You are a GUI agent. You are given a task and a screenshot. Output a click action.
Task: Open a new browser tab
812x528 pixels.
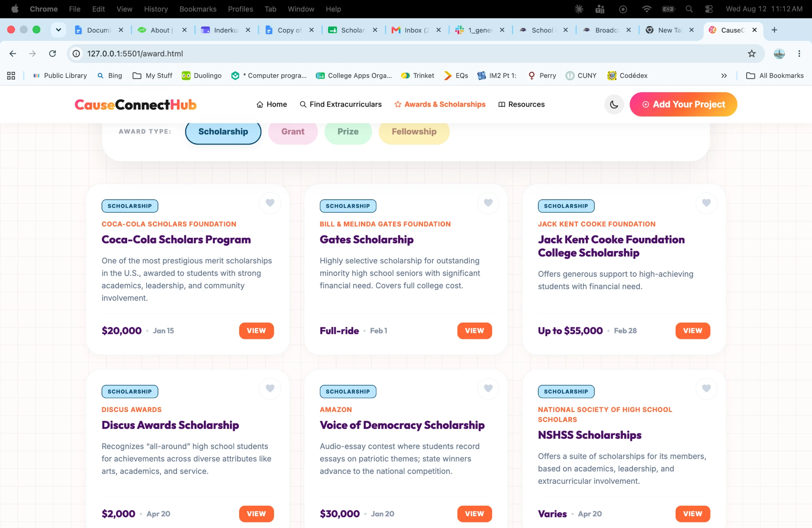tap(774, 30)
